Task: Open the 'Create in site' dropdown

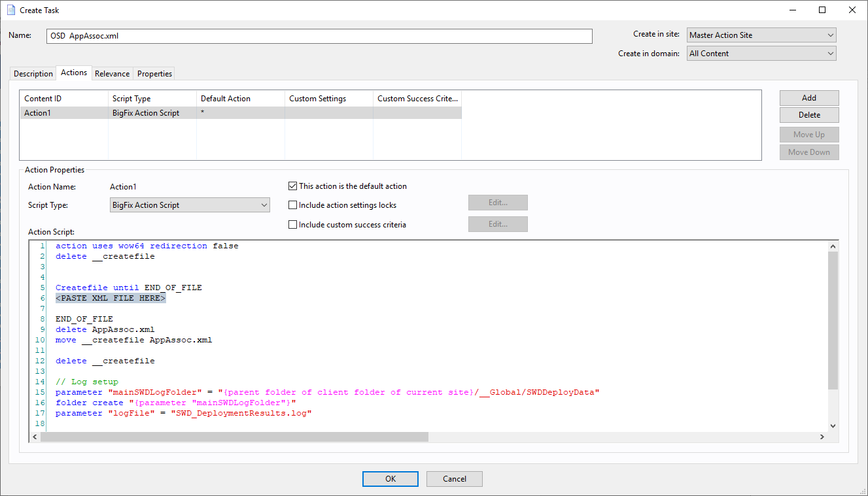Action: [762, 35]
